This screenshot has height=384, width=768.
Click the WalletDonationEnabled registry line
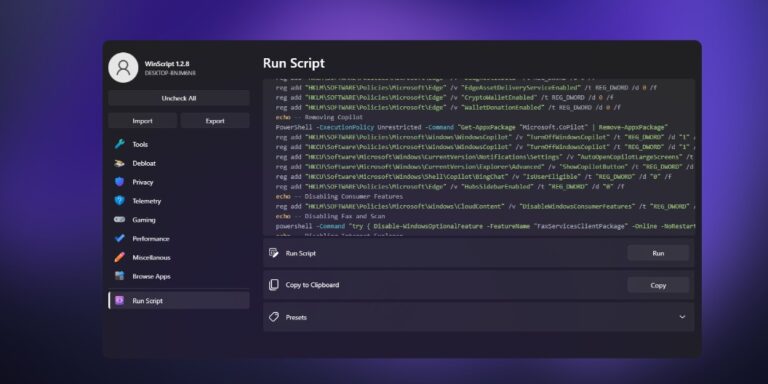pyautogui.click(x=448, y=107)
